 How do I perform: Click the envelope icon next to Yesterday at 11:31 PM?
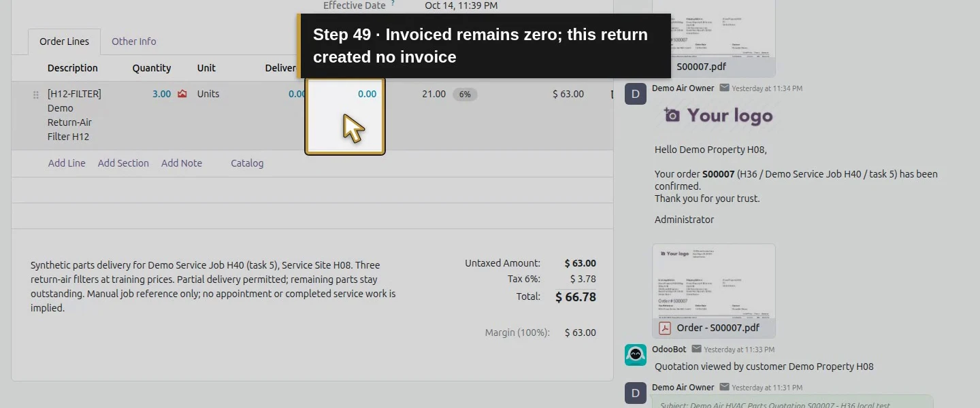[x=724, y=387]
